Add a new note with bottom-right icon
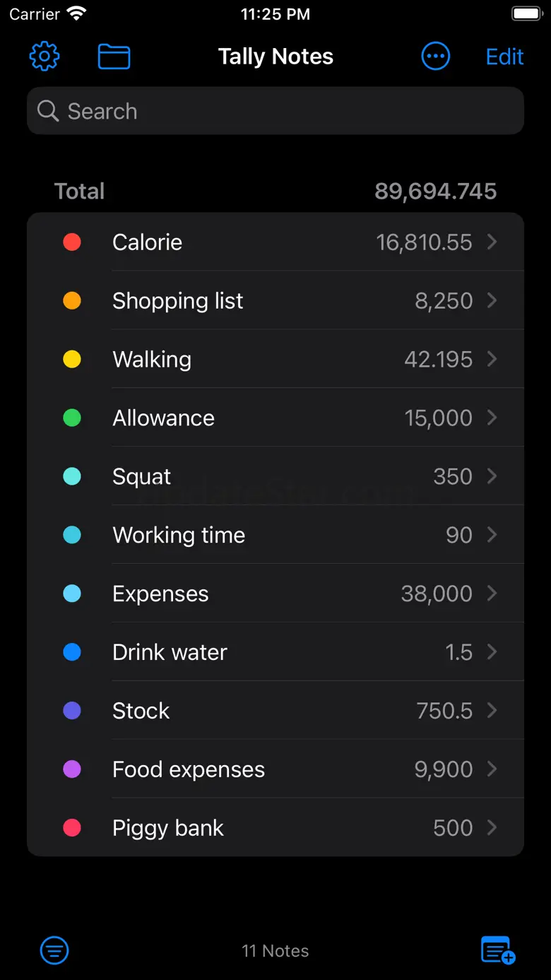 pyautogui.click(x=498, y=950)
